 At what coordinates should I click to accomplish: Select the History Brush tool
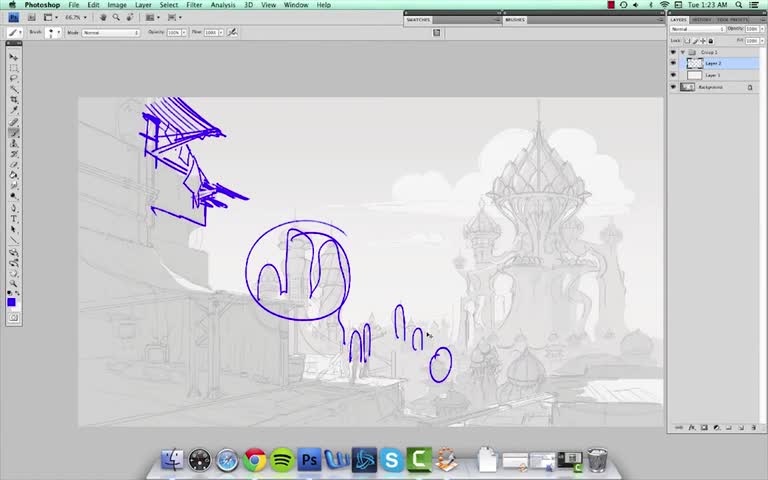point(14,154)
